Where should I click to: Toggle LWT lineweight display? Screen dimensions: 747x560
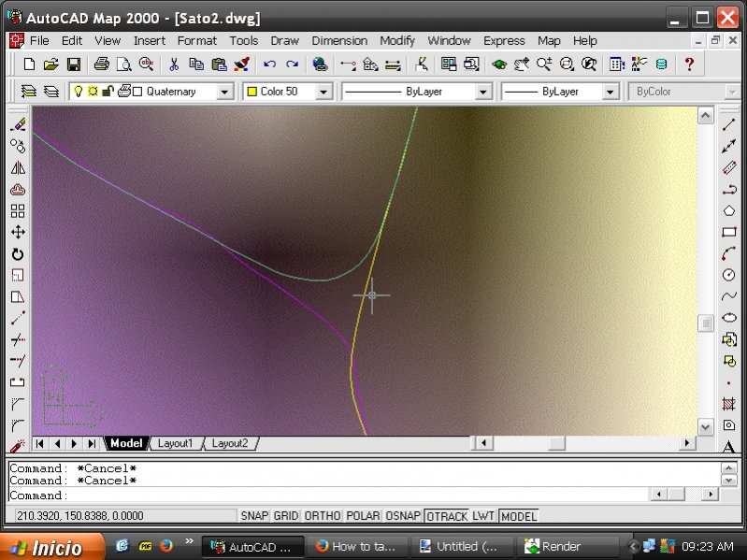tap(483, 516)
